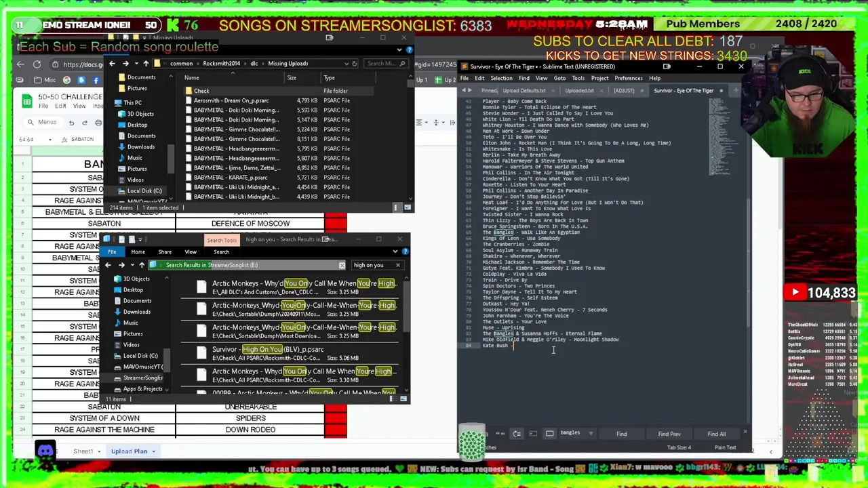Open quick access toolbar dropdown in search window
Screen dimensions: 868x488
140,239
